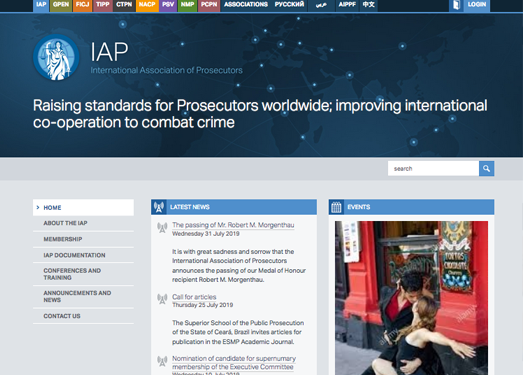This screenshot has width=523, height=375.
Task: Click the Events calendar header icon
Action: 336,207
